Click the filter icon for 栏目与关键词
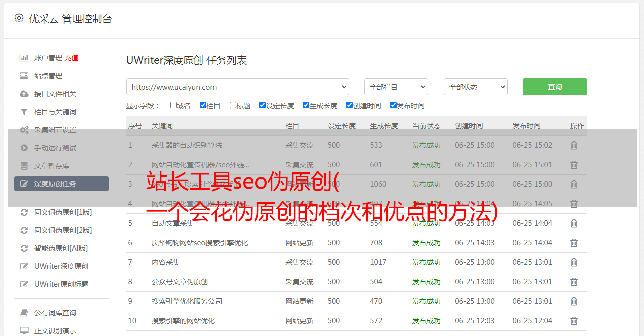 click(24, 112)
